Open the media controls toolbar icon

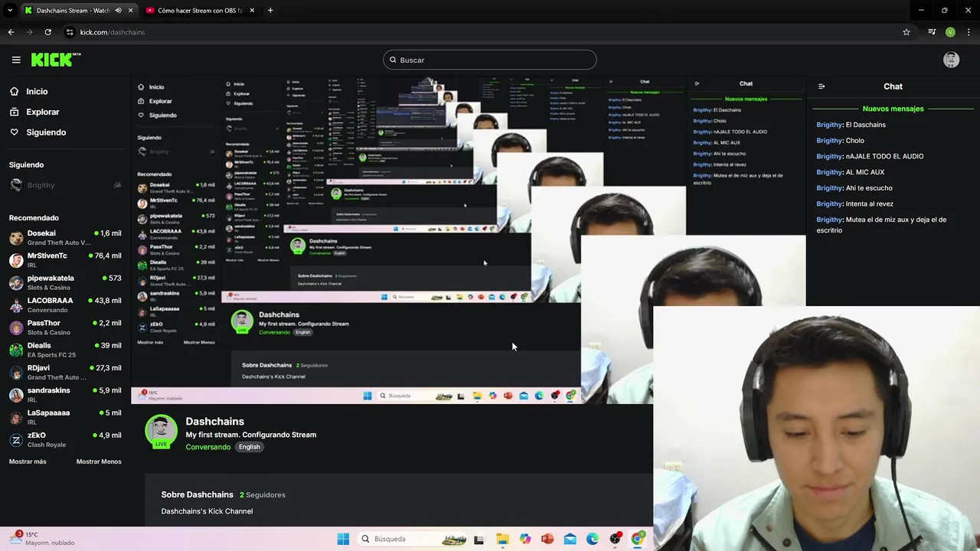coord(932,32)
